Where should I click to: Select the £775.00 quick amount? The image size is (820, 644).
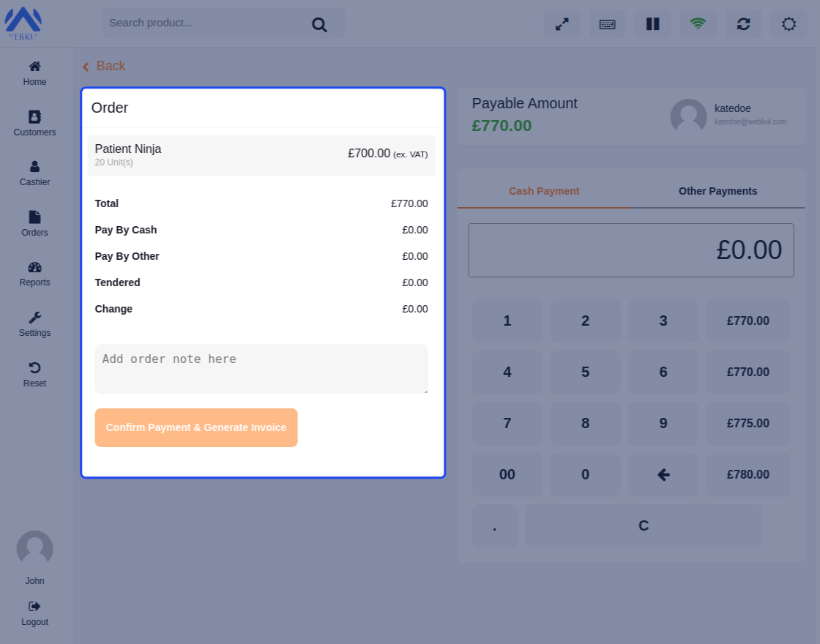(748, 423)
